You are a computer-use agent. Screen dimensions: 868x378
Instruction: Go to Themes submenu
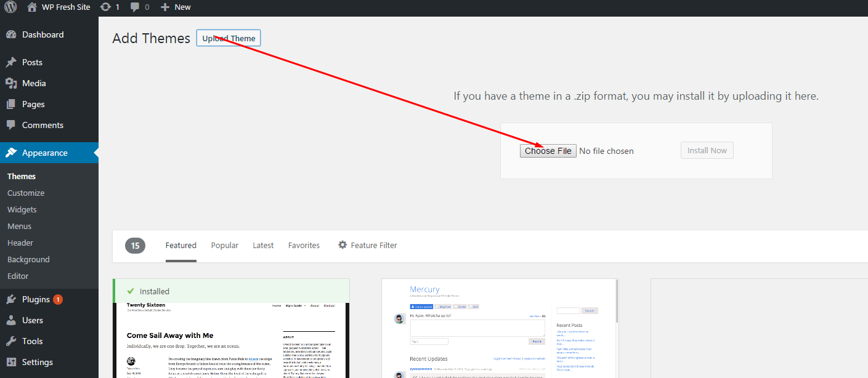[22, 176]
